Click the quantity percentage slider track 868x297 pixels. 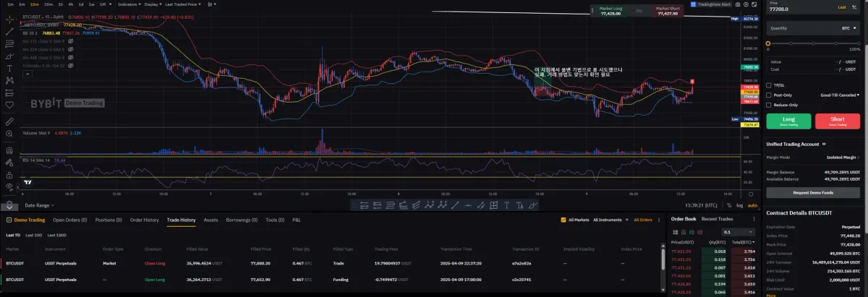coord(812,43)
